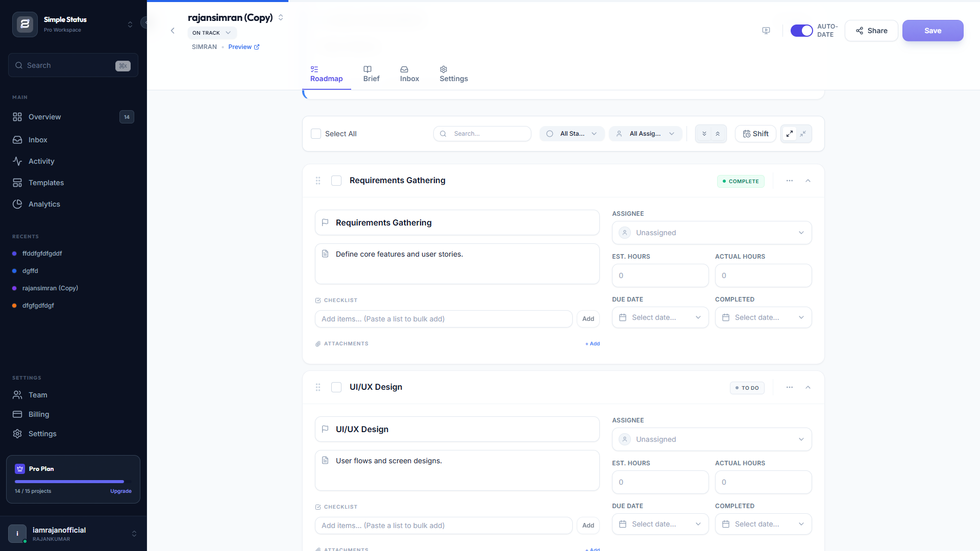Collapse the UI/UX Design phase
980x551 pixels.
(808, 388)
